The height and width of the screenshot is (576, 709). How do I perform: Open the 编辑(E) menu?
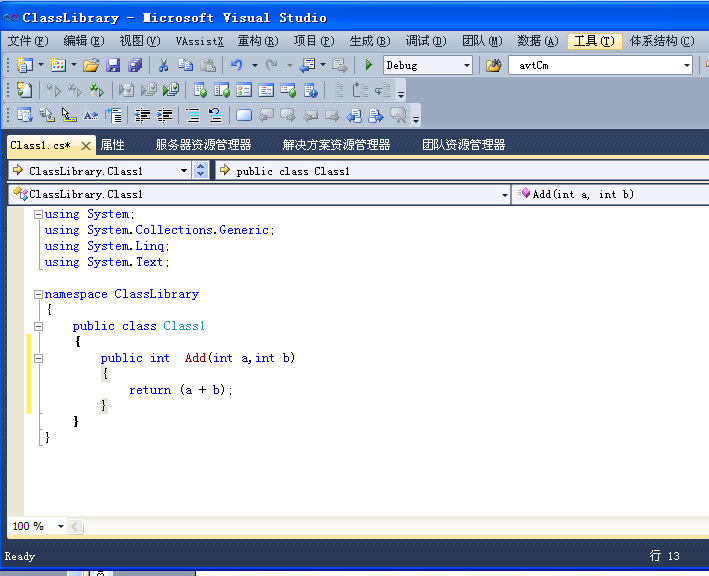pos(84,41)
